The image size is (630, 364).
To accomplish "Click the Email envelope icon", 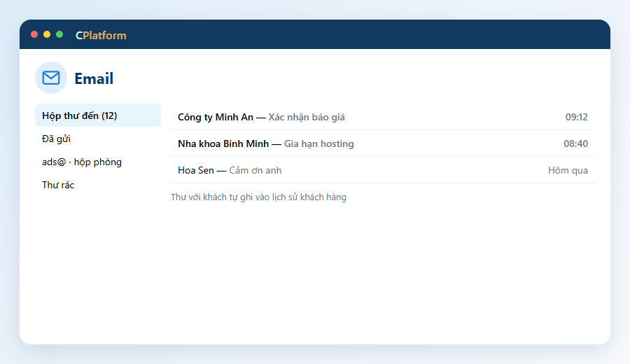I will (51, 78).
